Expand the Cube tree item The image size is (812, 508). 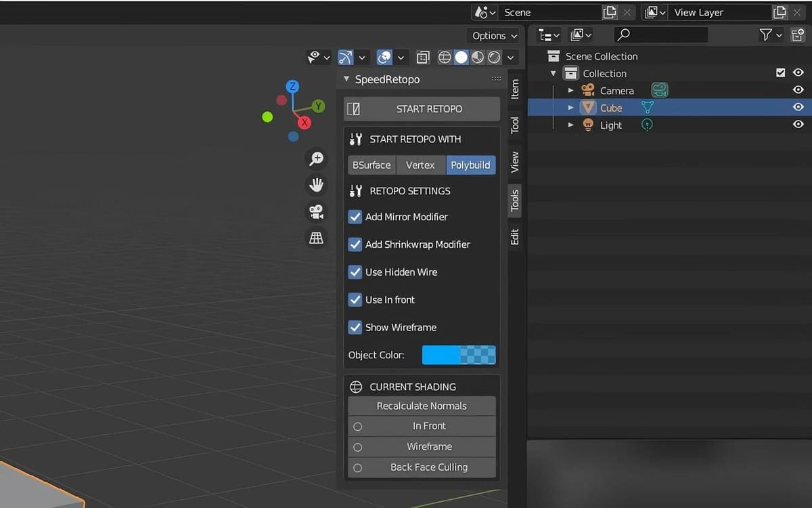[570, 108]
